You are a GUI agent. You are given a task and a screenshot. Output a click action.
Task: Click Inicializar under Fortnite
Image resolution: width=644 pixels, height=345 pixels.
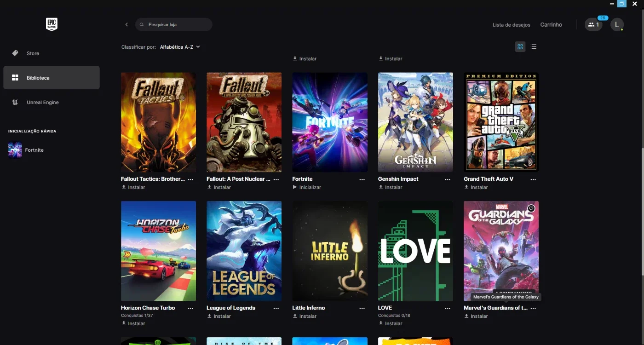pos(307,187)
